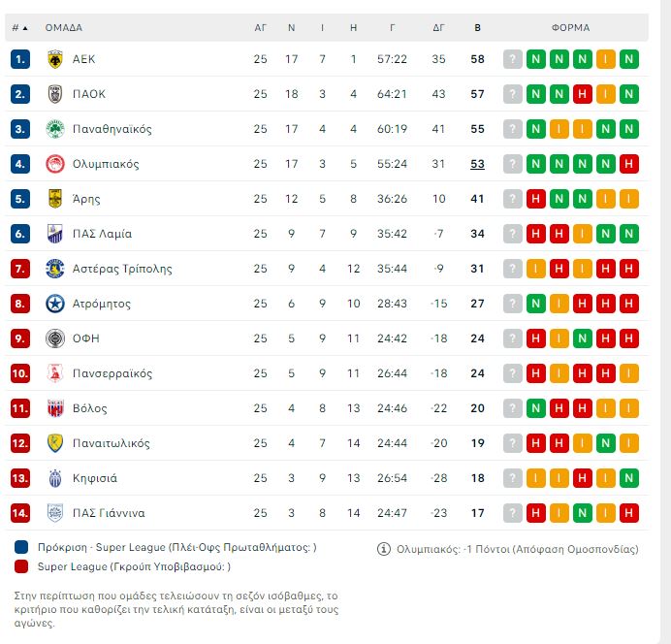Click the blue rank badge number 1
The image size is (671, 644).
pyautogui.click(x=20, y=59)
